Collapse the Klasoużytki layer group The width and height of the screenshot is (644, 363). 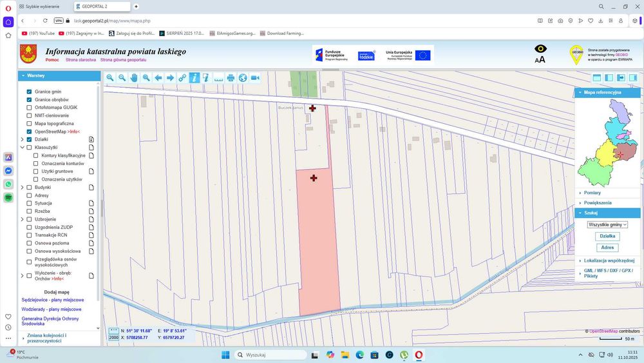[22, 147]
